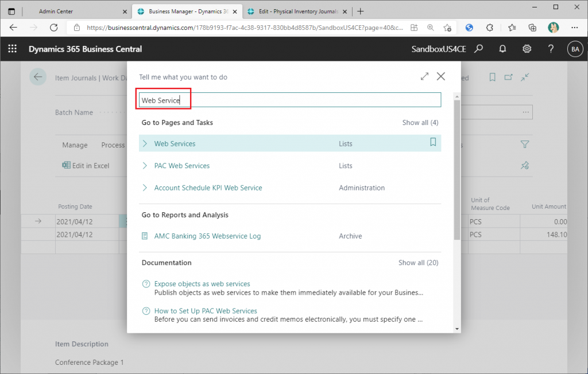Open How to Set Up PAC Web Services help

[x=206, y=311]
